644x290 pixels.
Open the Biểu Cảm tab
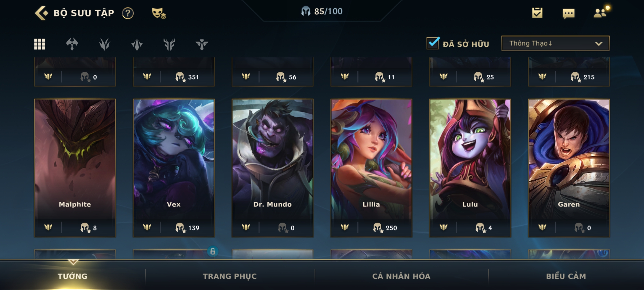click(566, 276)
